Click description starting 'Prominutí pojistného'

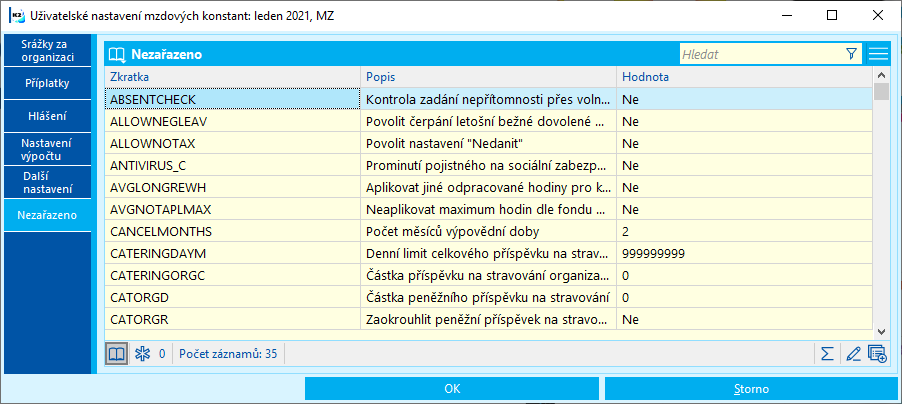[x=486, y=166]
